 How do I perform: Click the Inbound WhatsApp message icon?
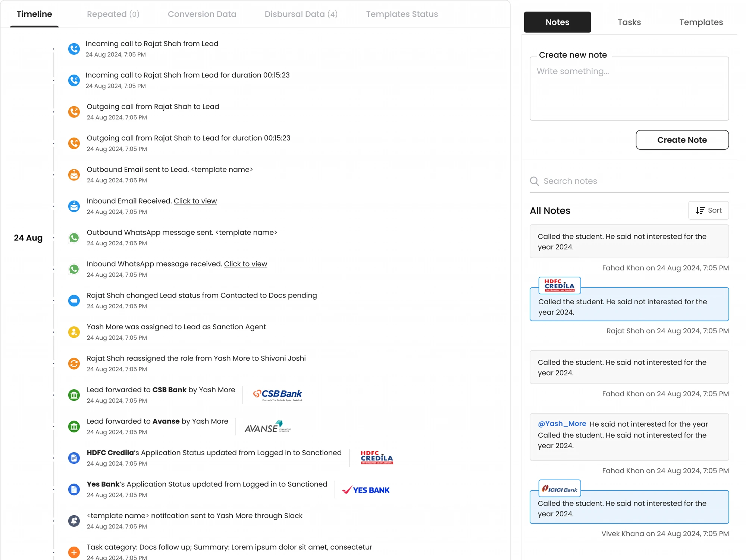pos(74,269)
